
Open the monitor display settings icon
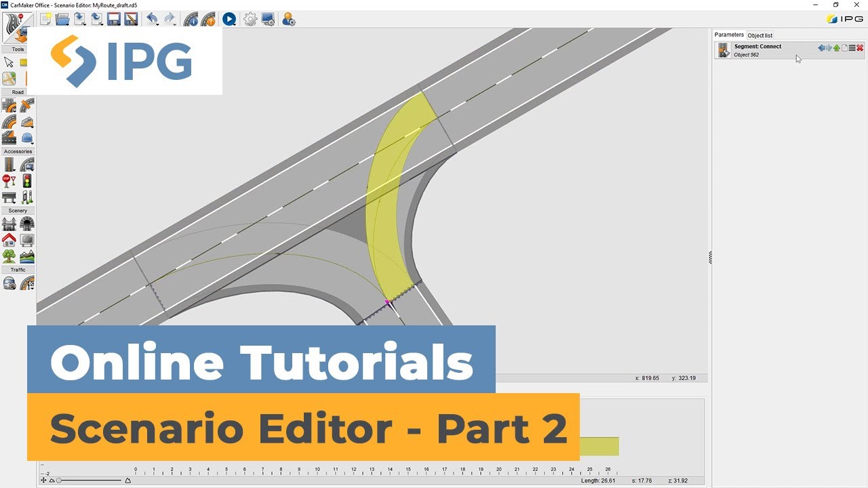[268, 19]
